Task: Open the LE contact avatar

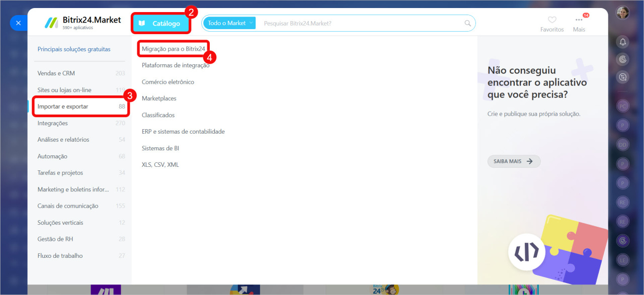Action: click(x=623, y=260)
